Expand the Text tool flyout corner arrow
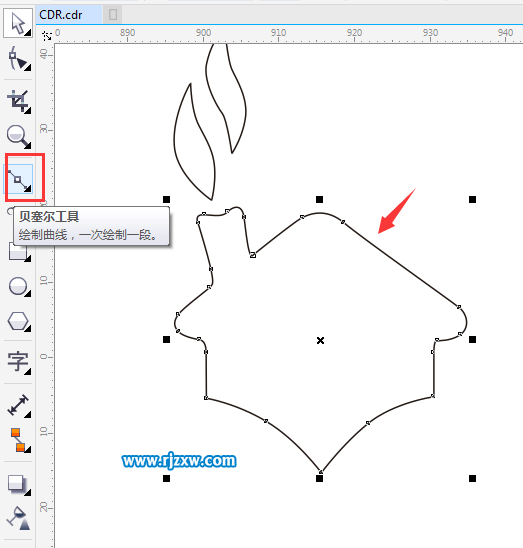Viewport: 523px width, 548px height. tap(28, 372)
